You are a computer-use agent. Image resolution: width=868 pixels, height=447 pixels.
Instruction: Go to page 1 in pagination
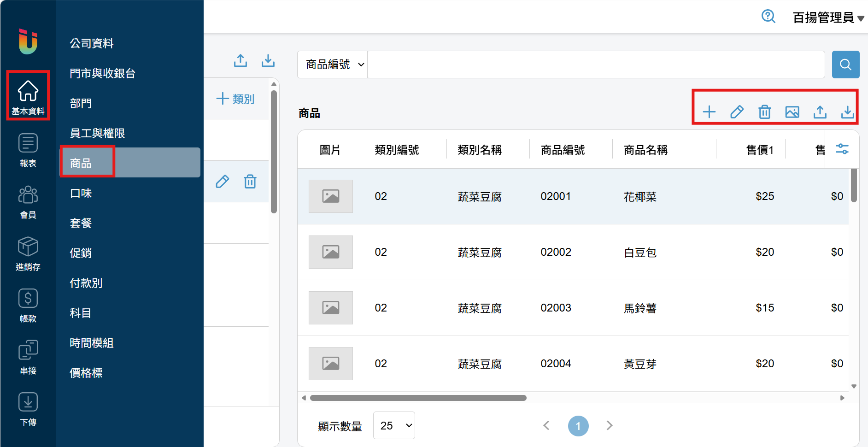click(578, 426)
